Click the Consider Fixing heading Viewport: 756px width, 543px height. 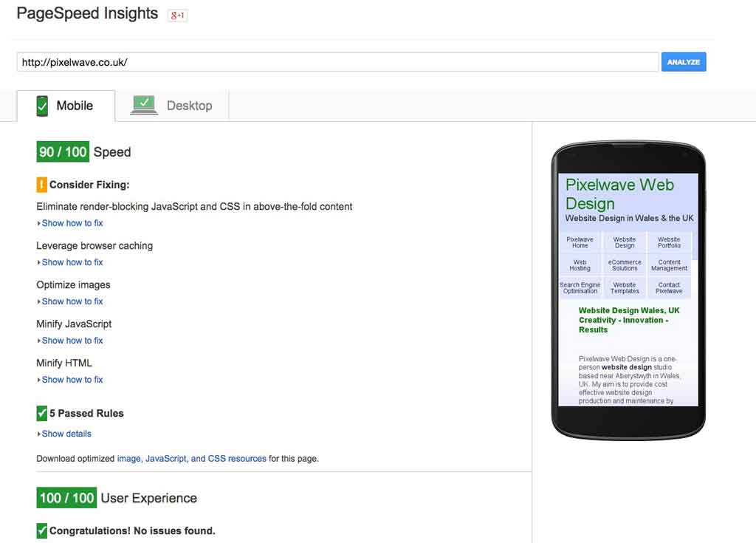89,185
